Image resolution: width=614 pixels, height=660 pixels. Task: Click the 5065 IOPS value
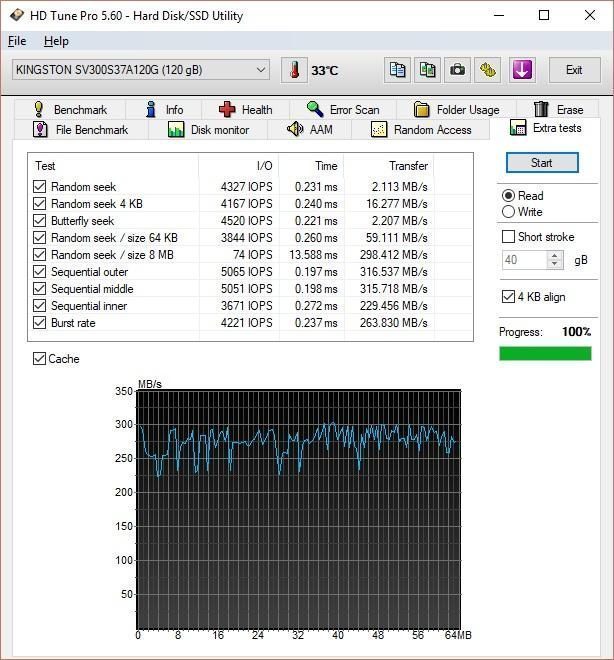[247, 272]
